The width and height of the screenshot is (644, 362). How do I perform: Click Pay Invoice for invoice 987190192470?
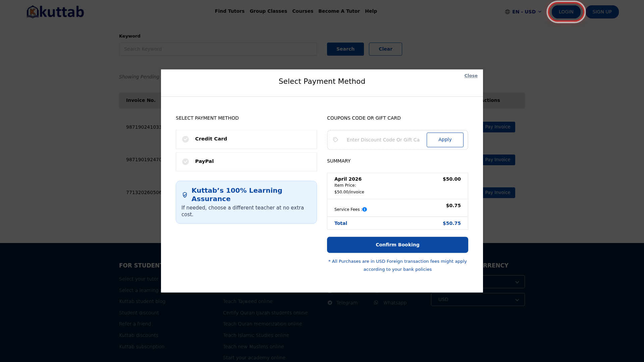[x=498, y=160]
